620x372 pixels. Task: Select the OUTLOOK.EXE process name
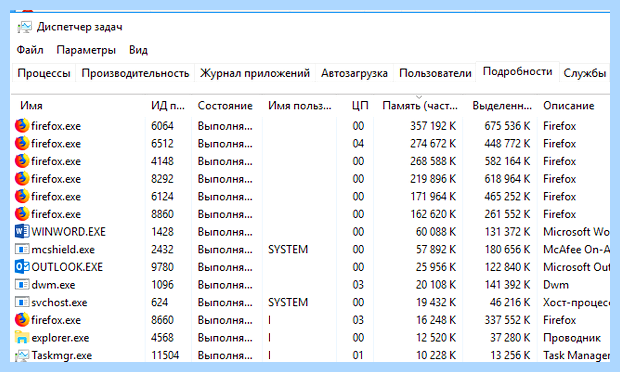point(67,267)
